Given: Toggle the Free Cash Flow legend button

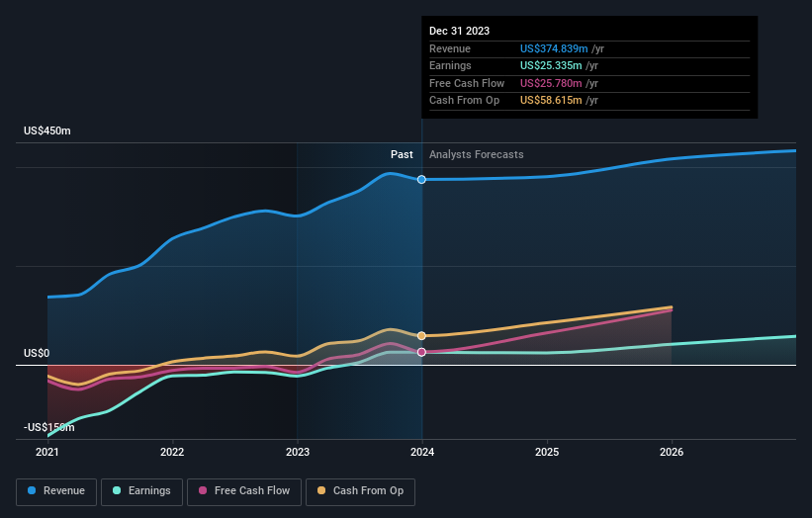Looking at the screenshot, I should pyautogui.click(x=244, y=491).
